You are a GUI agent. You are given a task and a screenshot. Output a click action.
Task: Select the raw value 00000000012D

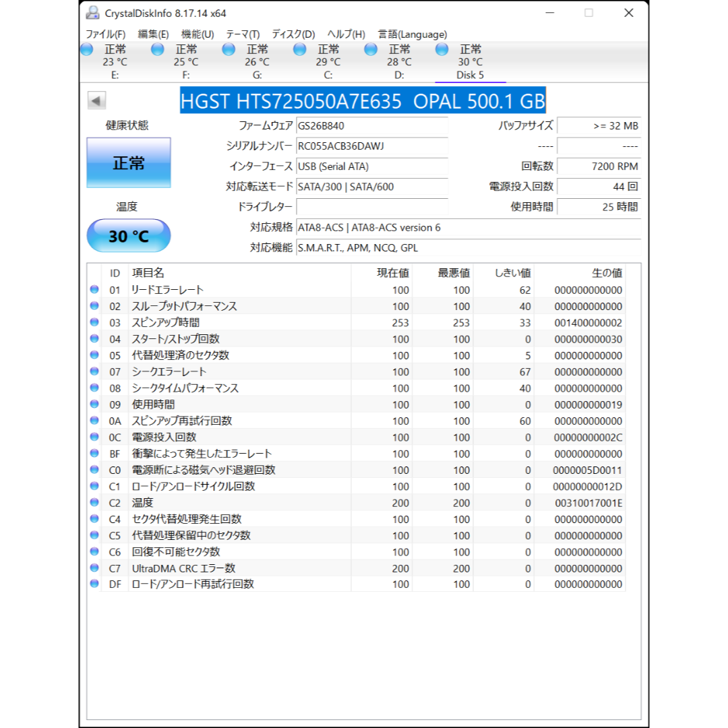tap(587, 487)
